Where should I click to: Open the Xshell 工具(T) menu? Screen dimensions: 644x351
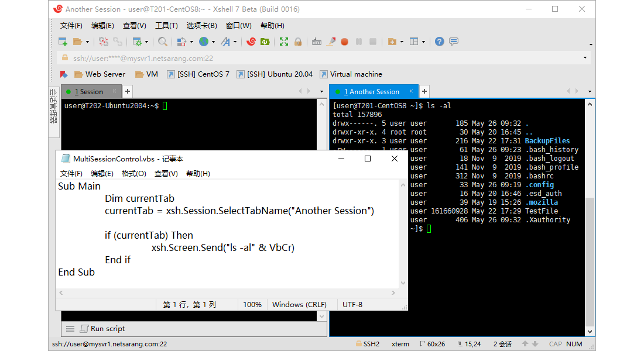166,26
